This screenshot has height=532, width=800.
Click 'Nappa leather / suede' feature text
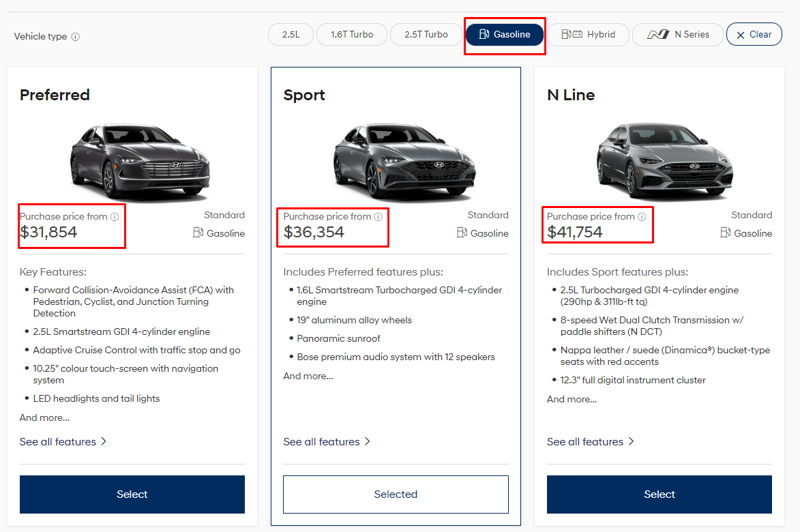point(666,356)
